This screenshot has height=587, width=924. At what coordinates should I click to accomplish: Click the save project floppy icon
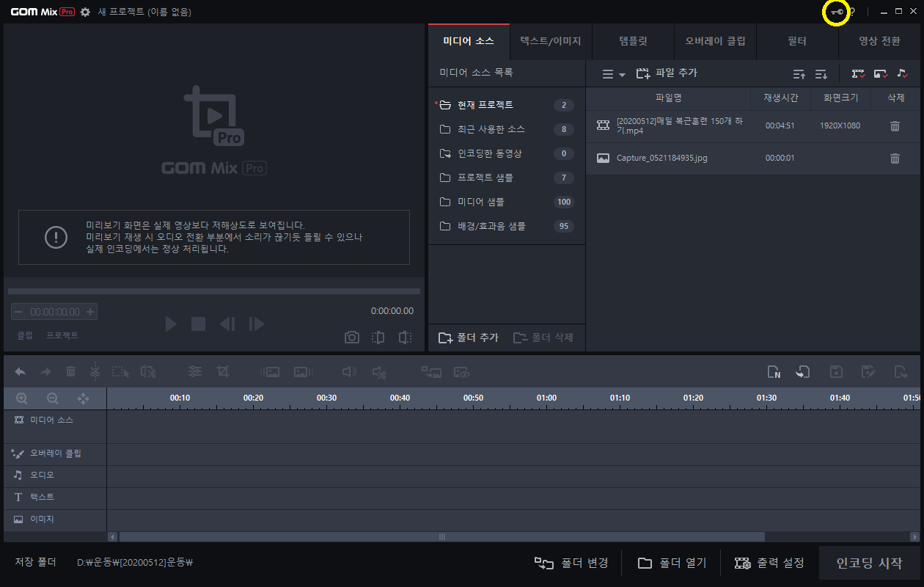click(836, 372)
